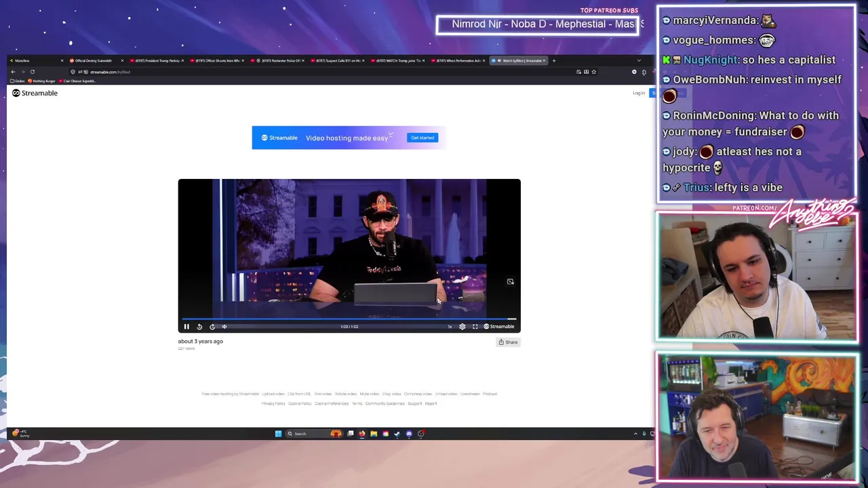Open the Dailies bookmarks folder
The height and width of the screenshot is (488, 868).
18,81
